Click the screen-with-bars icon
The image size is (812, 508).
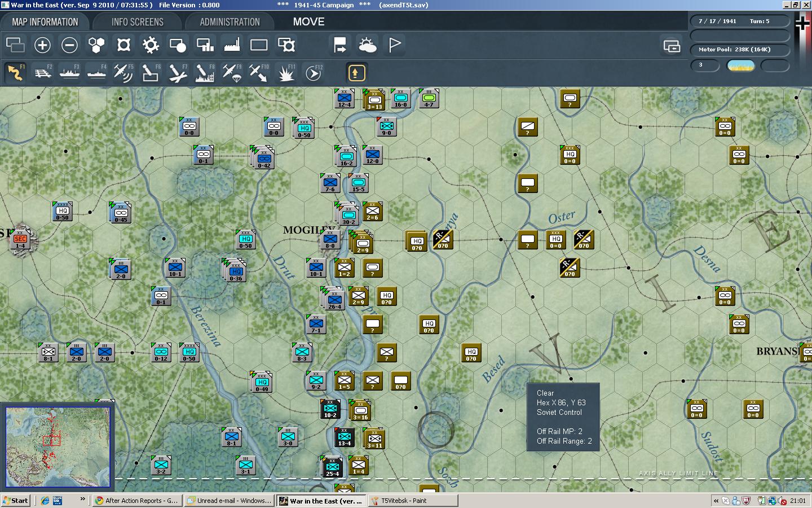pyautogui.click(x=205, y=45)
